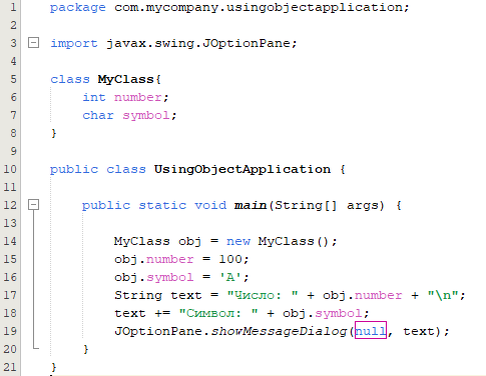Click the UsingObjectApplication class name
Viewport: 486px width, 376px height.
pyautogui.click(x=242, y=169)
